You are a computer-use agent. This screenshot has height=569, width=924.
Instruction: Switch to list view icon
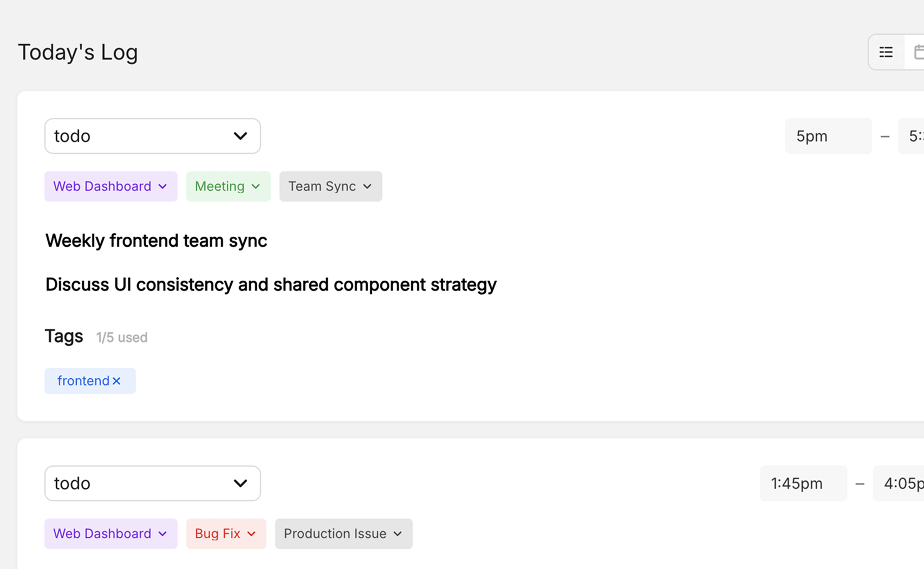(886, 52)
